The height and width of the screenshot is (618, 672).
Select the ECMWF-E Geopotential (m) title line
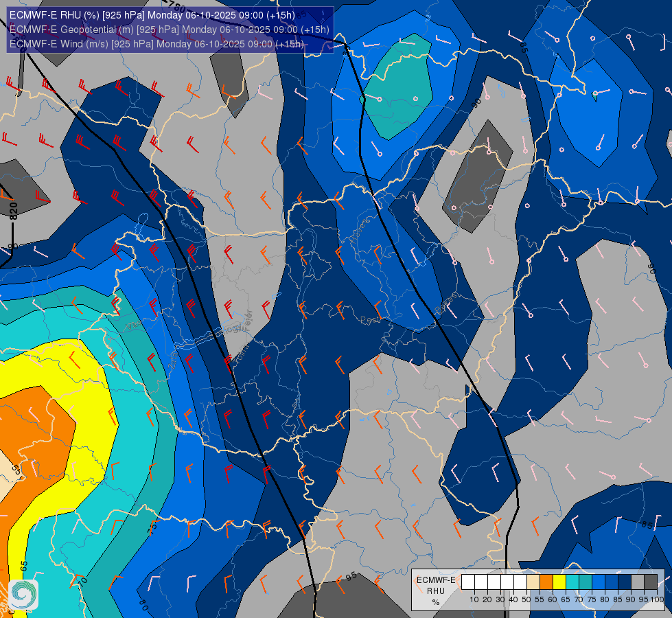click(x=170, y=30)
